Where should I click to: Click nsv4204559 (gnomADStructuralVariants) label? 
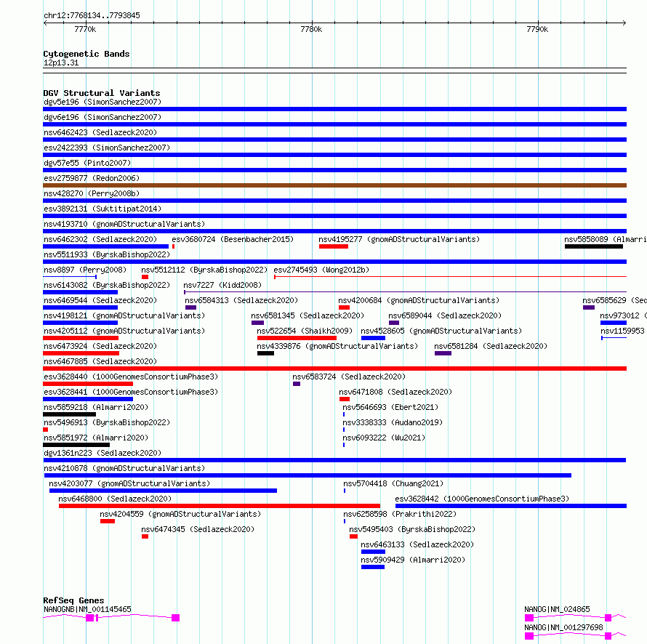pos(180,514)
